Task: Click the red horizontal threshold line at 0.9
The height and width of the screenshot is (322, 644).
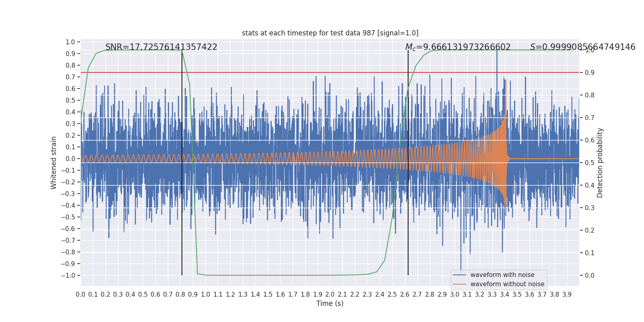Action: 330,72
